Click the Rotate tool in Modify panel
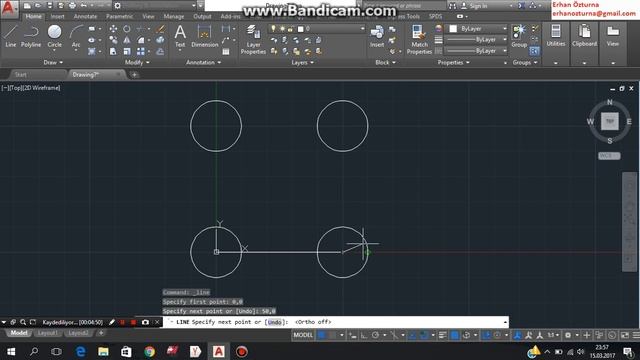Screen dimensions: 640x360 click(127, 29)
